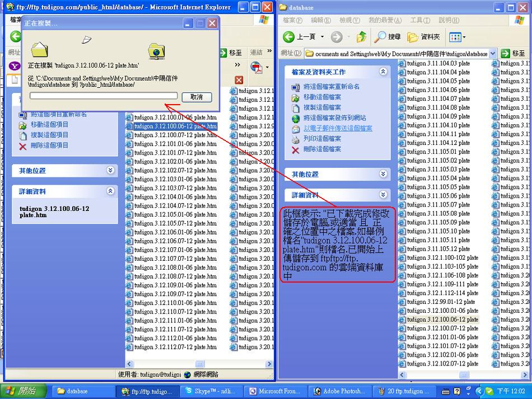This screenshot has width=532, height=399.
Task: Select tudigon 3.12.100.06-12 plate in database window
Action: pyautogui.click(x=438, y=320)
